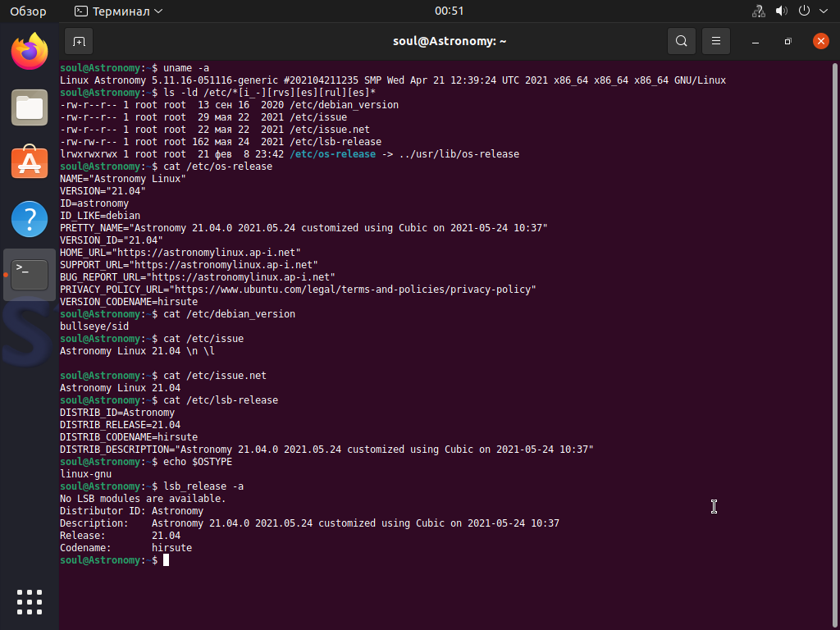
Task: Click the DISTRIB_ID=Astronomy line
Action: 117,413
